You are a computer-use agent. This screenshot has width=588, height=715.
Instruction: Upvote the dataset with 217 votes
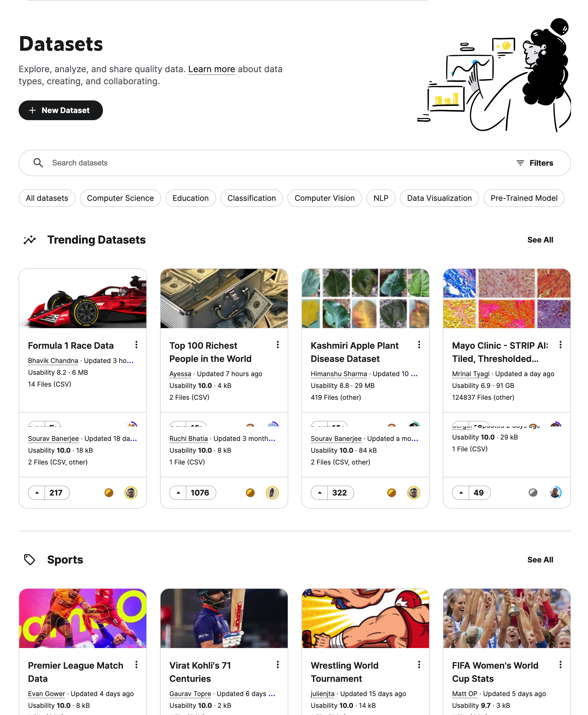tap(37, 492)
